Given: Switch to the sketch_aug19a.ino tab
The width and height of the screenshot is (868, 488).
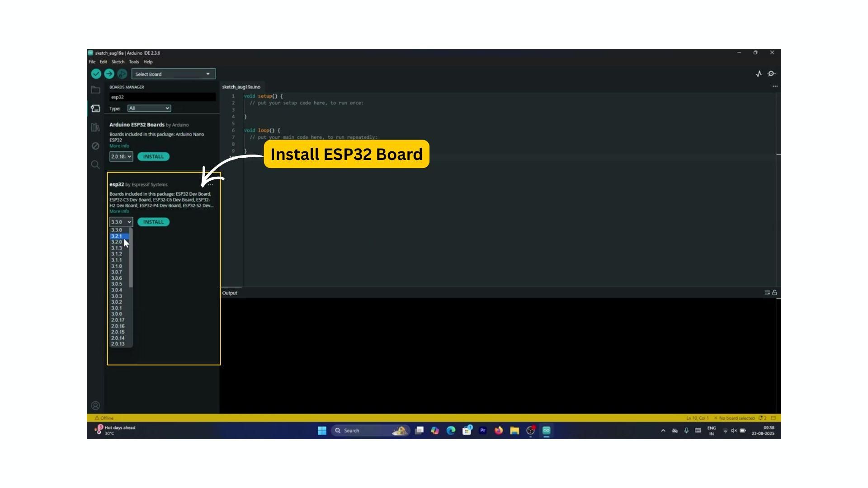Looking at the screenshot, I should (x=241, y=87).
